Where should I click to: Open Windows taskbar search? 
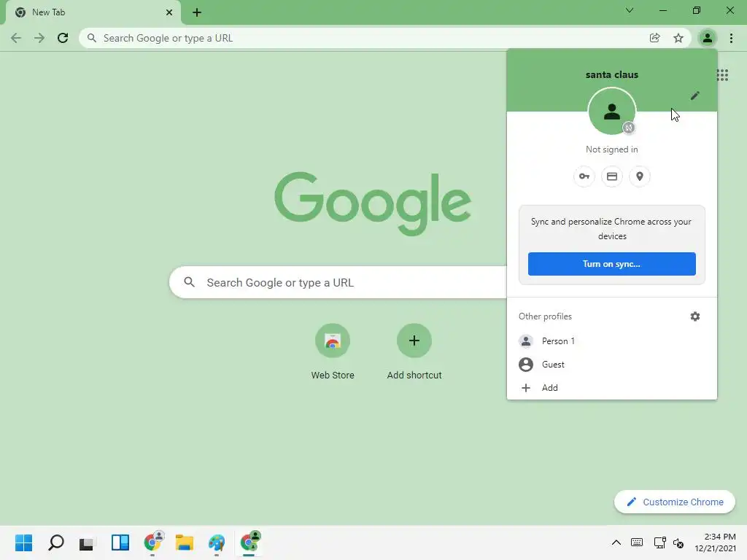(x=56, y=542)
